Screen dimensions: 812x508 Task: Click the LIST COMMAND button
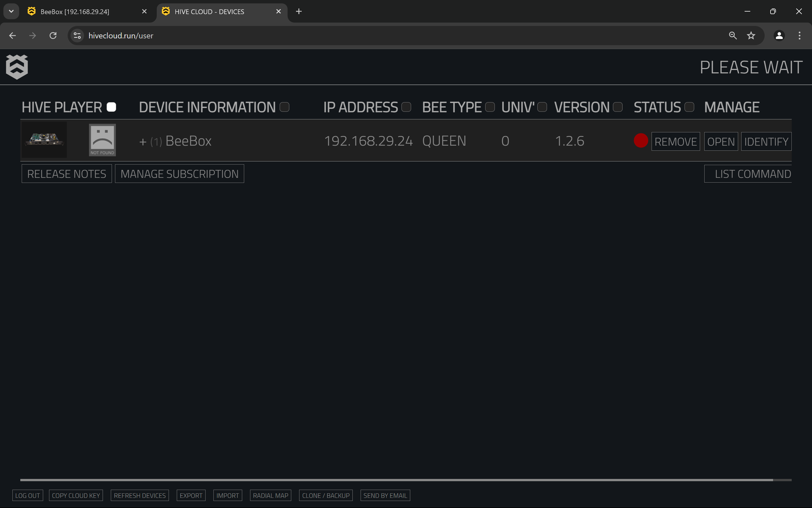[x=748, y=174]
